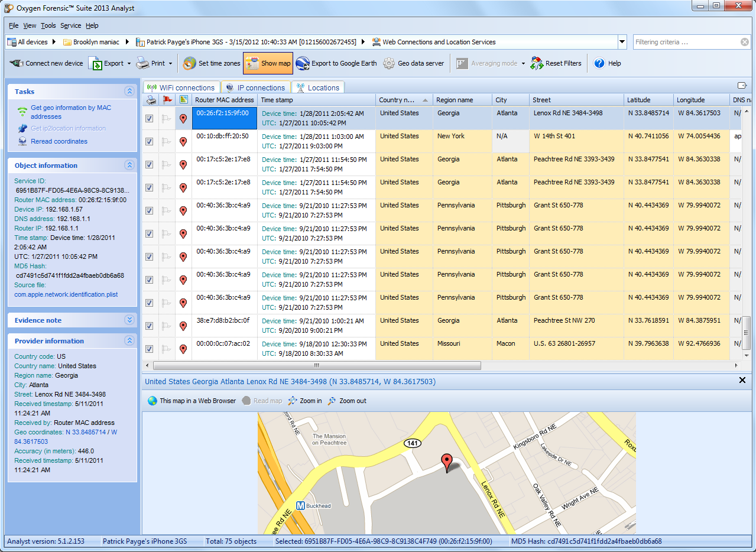Click the map pin for MAC 00:10:db:ff:20:50
Image resolution: width=756 pixels, height=552 pixels.
183,141
